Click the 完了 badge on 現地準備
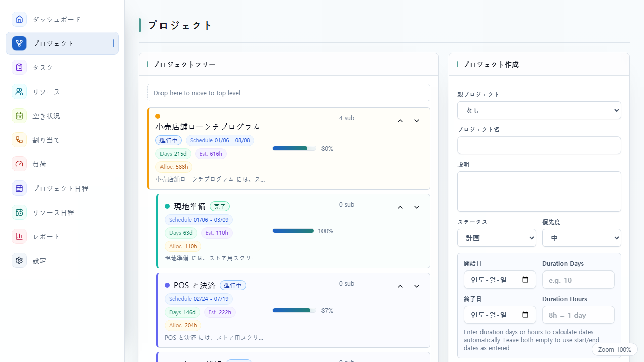The image size is (644, 362). [x=220, y=206]
